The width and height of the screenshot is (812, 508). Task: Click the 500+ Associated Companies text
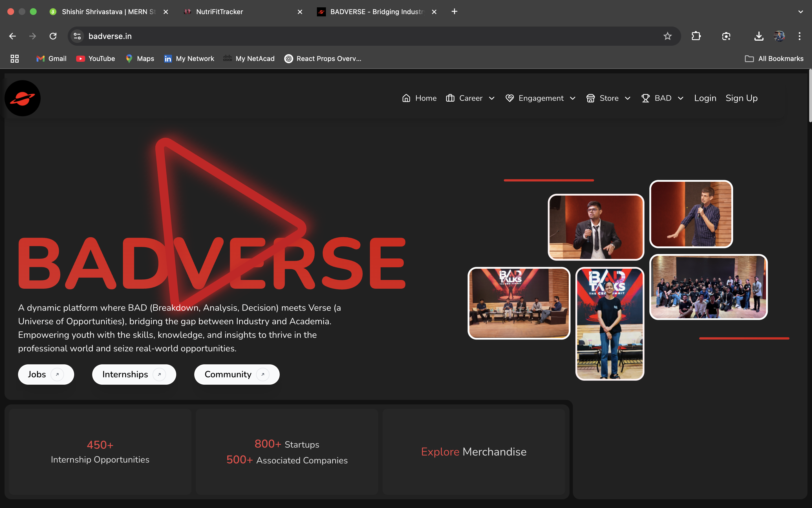(x=287, y=460)
